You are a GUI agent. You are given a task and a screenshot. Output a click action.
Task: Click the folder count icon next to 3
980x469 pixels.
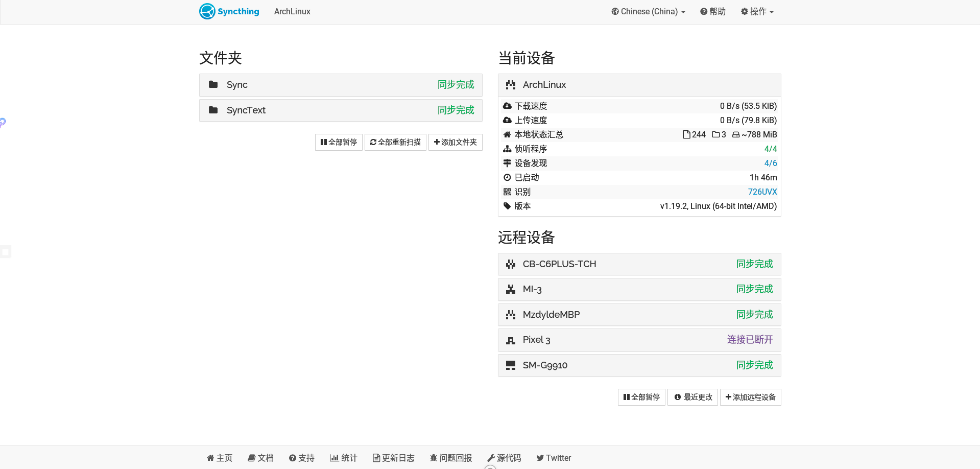(x=716, y=134)
